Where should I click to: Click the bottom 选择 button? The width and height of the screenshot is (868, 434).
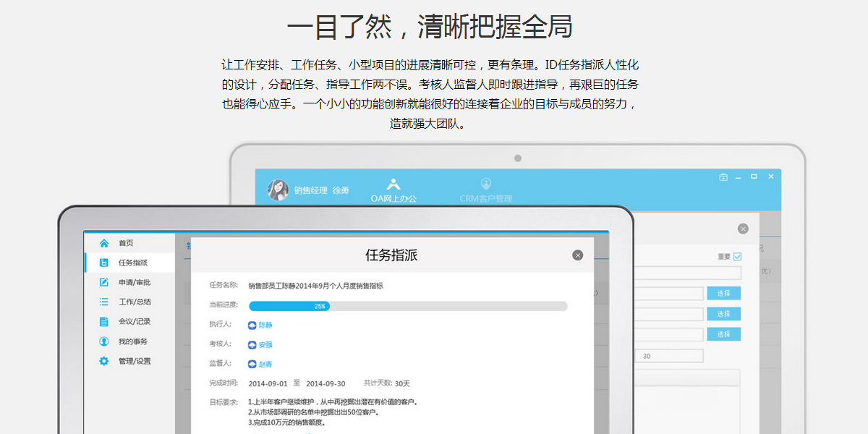click(723, 334)
